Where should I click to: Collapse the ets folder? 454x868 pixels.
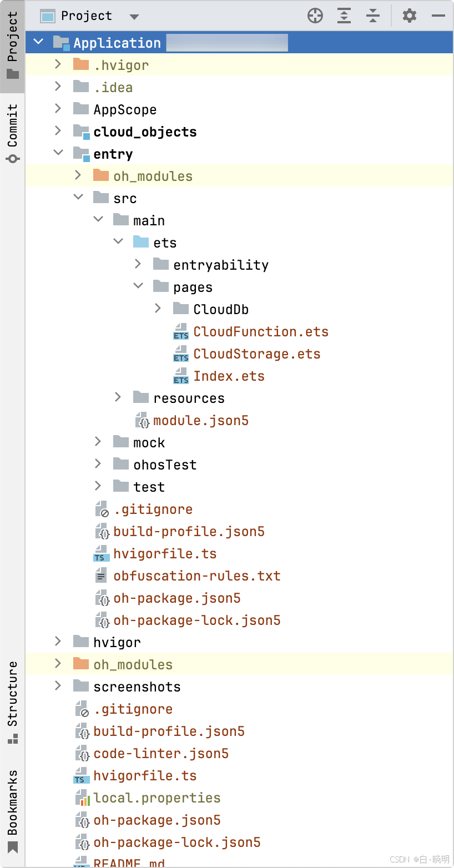coord(118,241)
